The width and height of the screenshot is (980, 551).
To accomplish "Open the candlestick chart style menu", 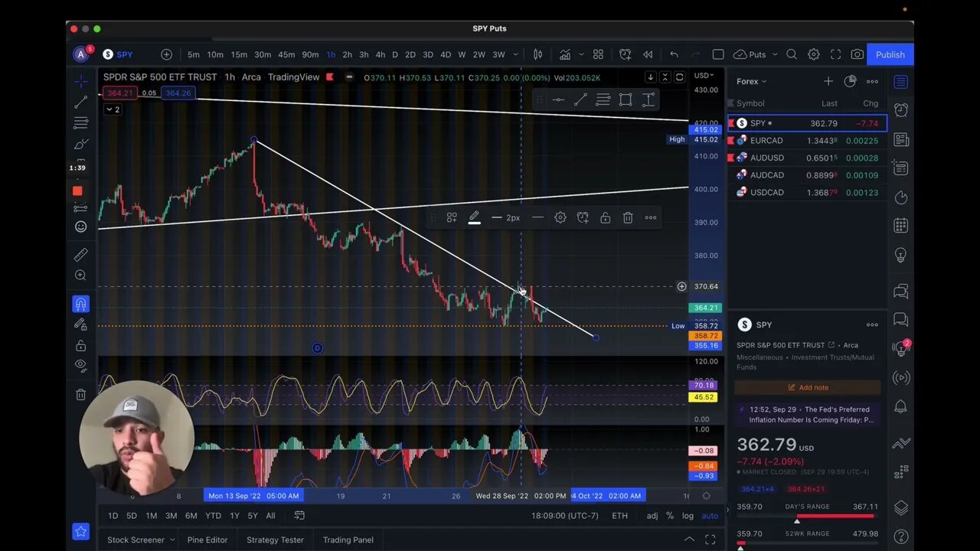I will pyautogui.click(x=537, y=54).
